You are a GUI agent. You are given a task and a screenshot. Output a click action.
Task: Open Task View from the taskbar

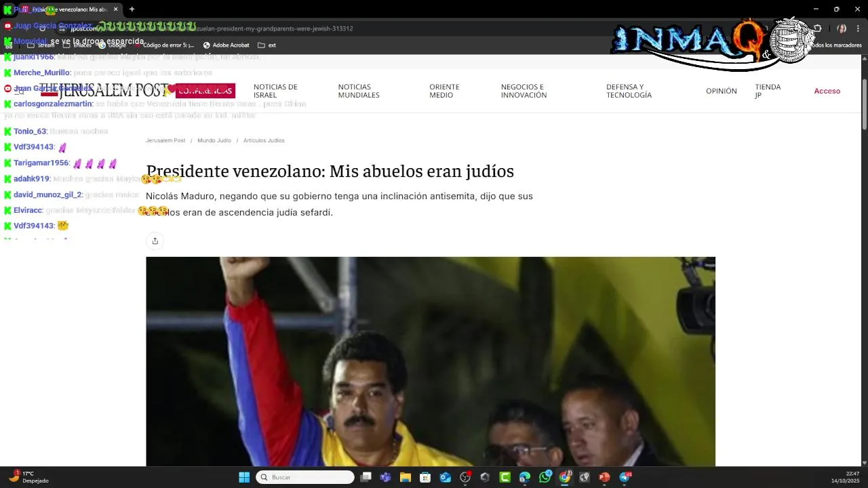point(366,477)
